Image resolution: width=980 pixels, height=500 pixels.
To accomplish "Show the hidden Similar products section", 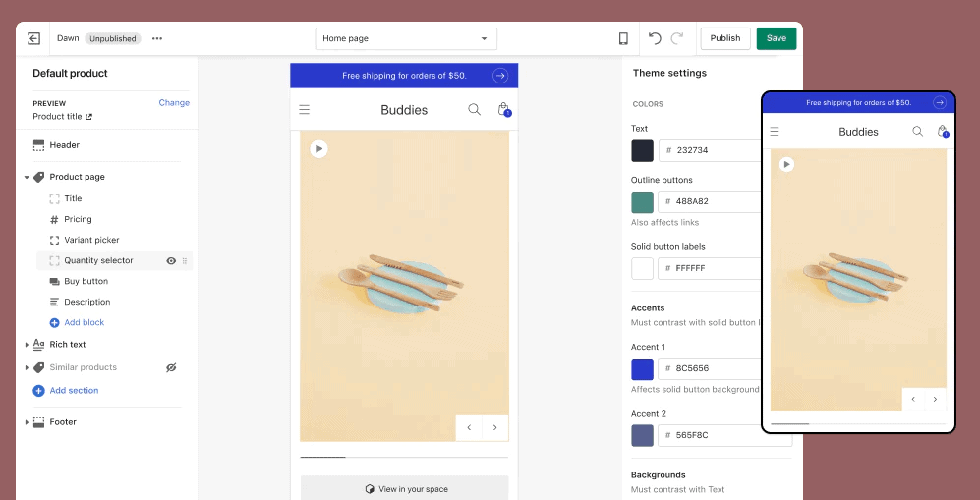I will (171, 367).
